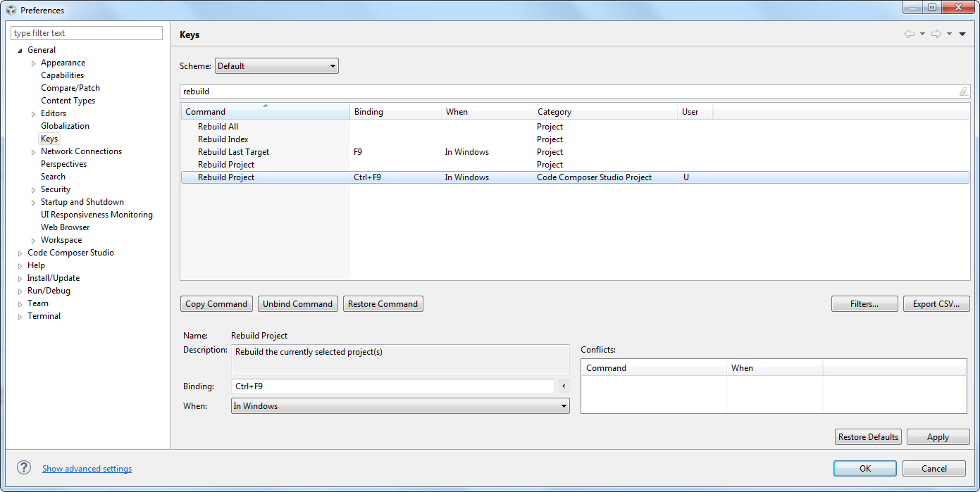Screen dimensions: 980x492
Task: Open the Binding field helper arrow
Action: 563,386
